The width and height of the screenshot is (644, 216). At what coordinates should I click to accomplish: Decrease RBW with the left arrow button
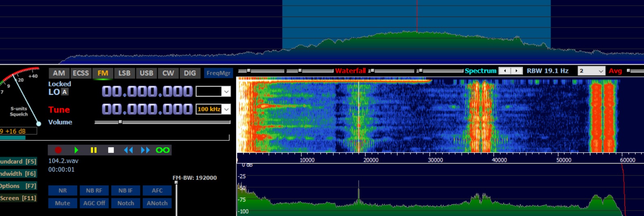point(505,71)
